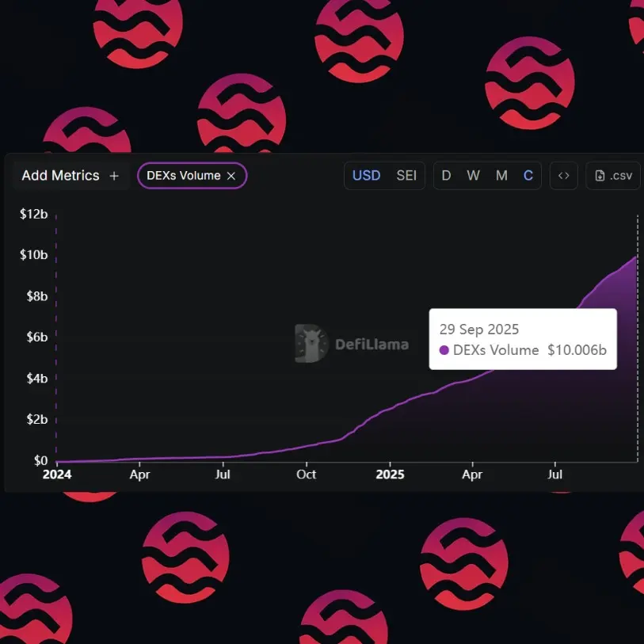Click the 29 Sep 2025 tooltip date
Viewport: 644px width, 644px height.
(x=479, y=330)
